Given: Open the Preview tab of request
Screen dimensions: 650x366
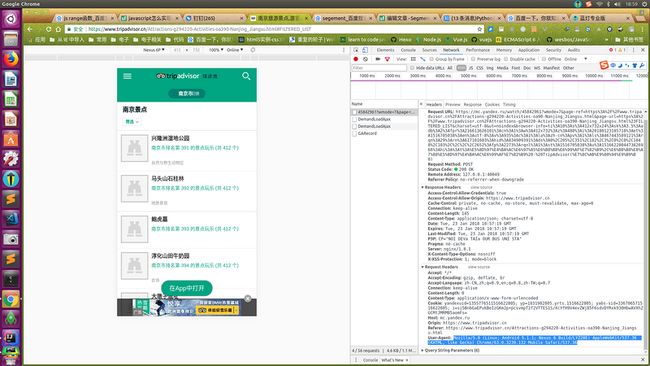Looking at the screenshot, I should pyautogui.click(x=453, y=104).
